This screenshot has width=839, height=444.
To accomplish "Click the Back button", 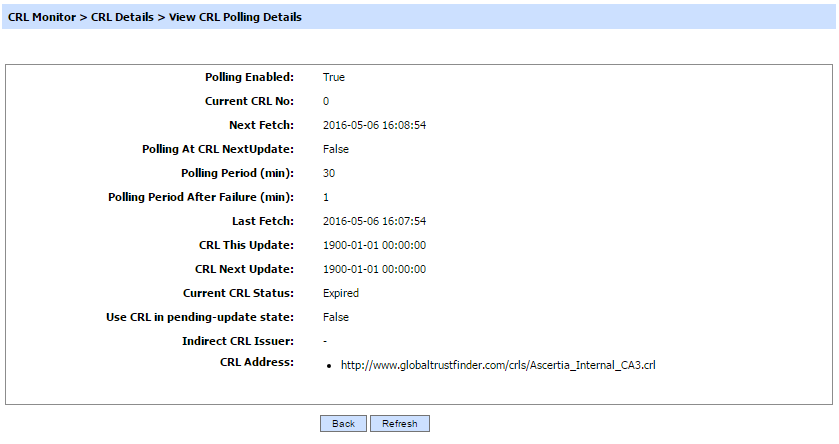I will pos(343,424).
